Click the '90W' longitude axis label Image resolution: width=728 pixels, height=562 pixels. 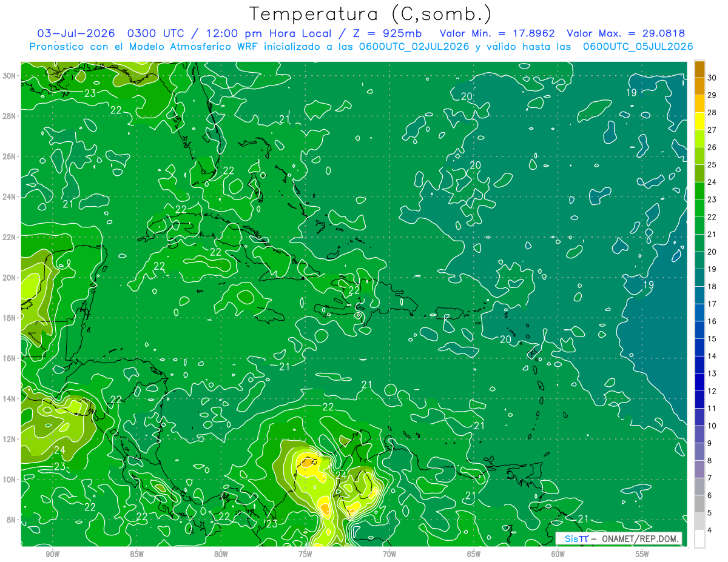[52, 555]
